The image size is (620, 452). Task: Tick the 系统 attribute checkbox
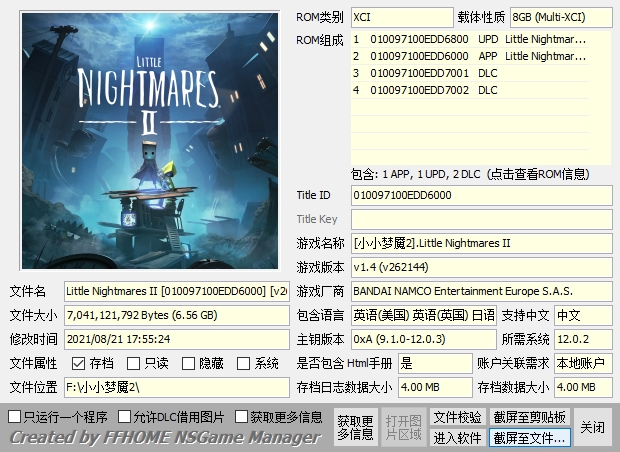tap(243, 364)
